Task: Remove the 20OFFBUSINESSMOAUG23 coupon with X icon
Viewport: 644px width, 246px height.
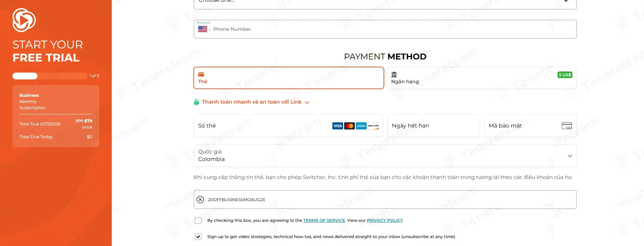Action: pos(200,199)
